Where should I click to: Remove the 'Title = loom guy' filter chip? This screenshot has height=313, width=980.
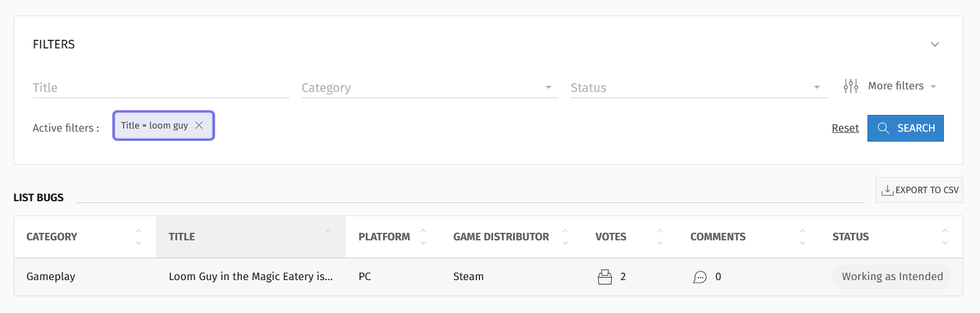[199, 125]
